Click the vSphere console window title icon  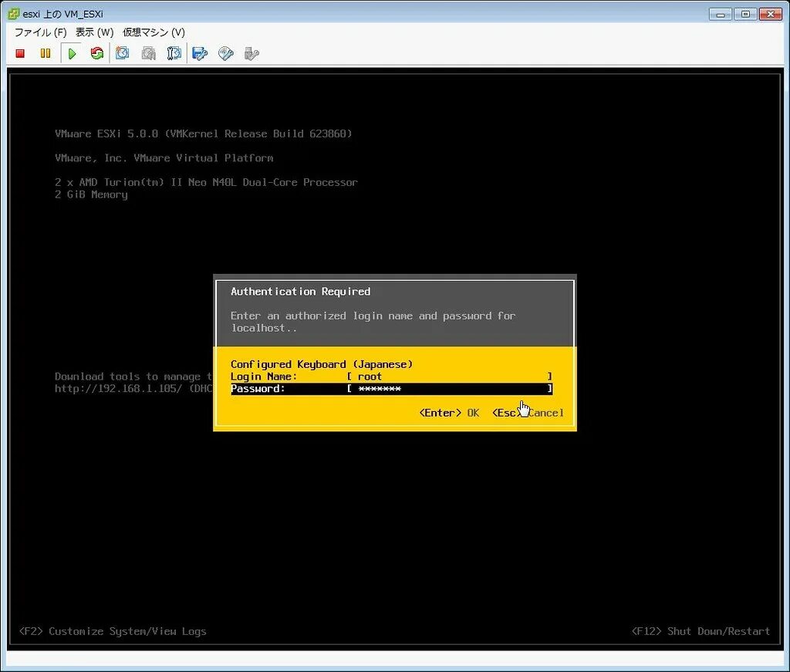coord(14,14)
